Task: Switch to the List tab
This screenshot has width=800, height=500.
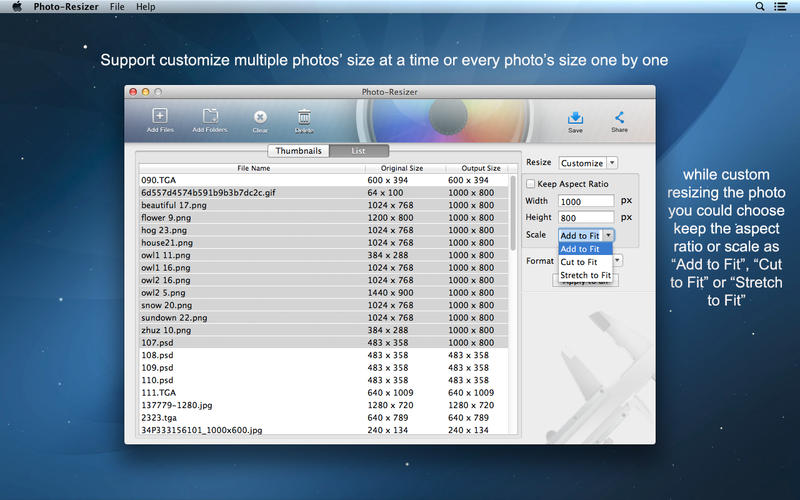Action: pos(358,151)
